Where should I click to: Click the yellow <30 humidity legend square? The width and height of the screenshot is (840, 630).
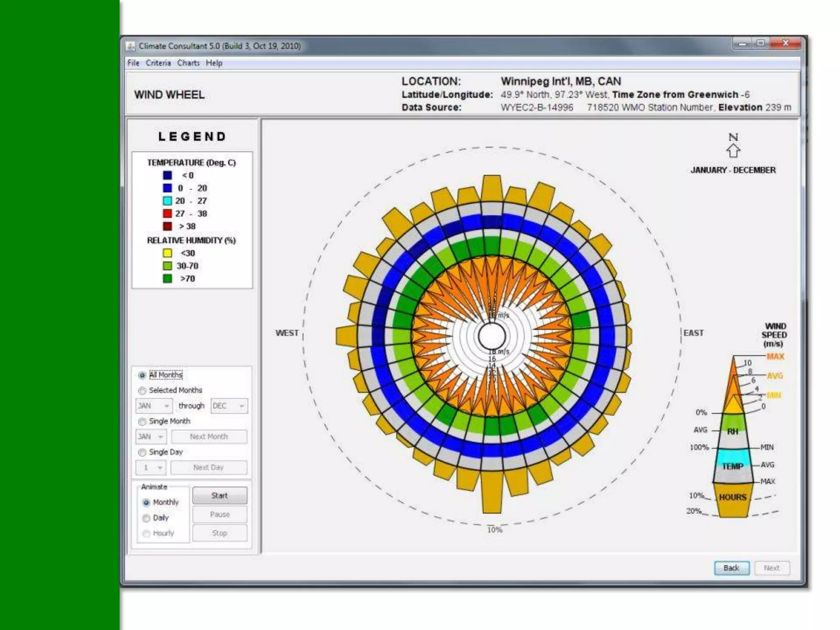[167, 253]
